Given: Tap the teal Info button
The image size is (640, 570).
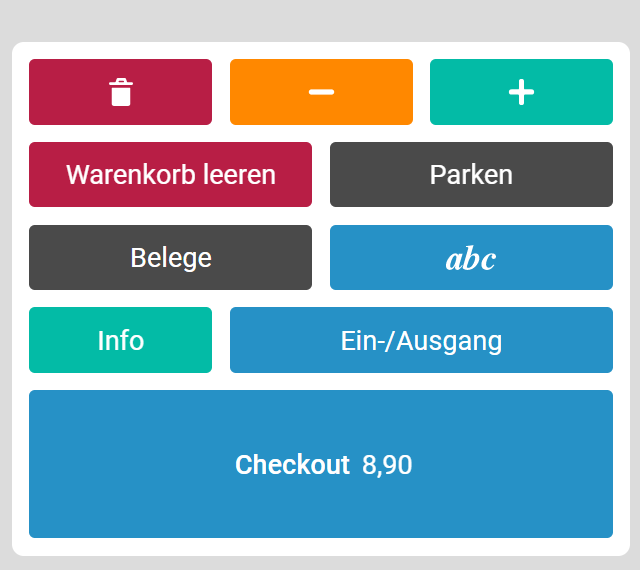Looking at the screenshot, I should click(x=120, y=340).
